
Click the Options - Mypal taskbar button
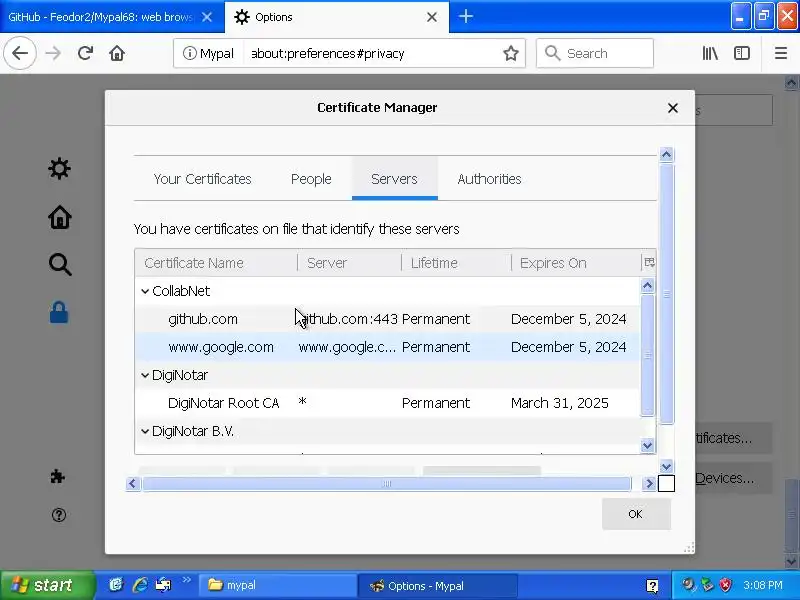(x=439, y=585)
